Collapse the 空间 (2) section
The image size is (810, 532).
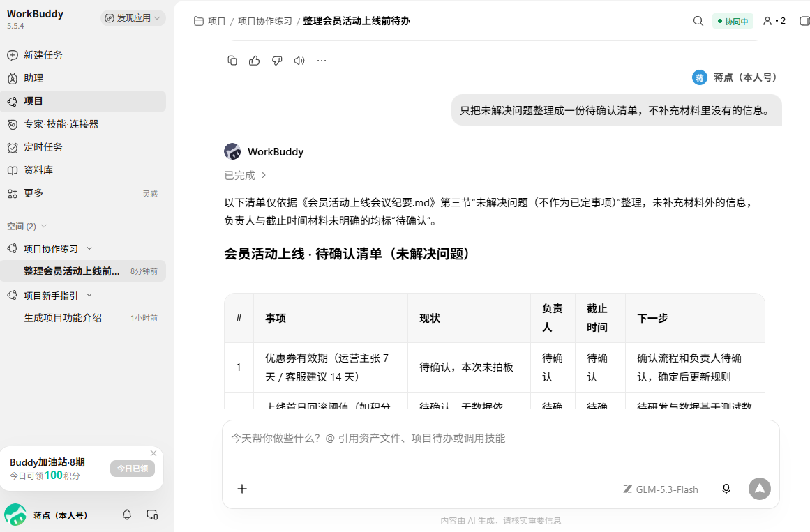coord(44,226)
